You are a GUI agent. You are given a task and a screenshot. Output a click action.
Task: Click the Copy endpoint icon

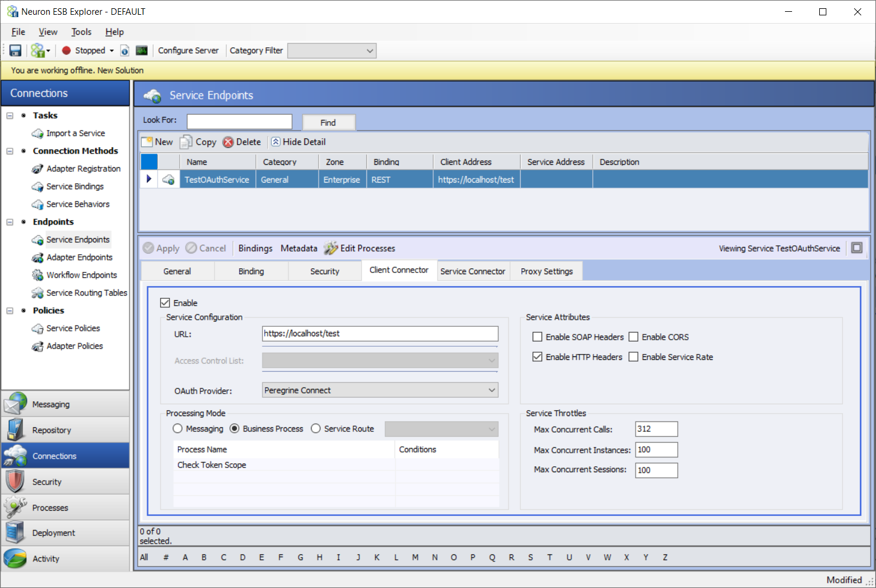click(x=186, y=142)
